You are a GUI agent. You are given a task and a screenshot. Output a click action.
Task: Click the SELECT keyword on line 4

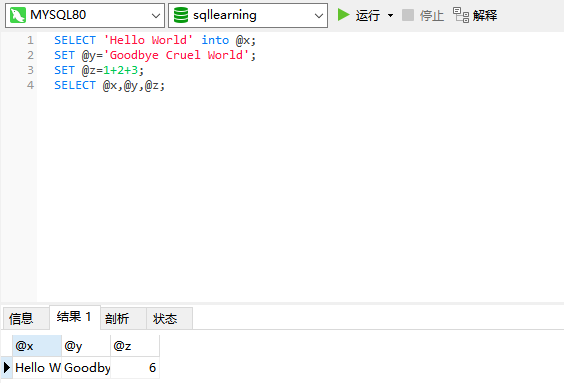[75, 85]
